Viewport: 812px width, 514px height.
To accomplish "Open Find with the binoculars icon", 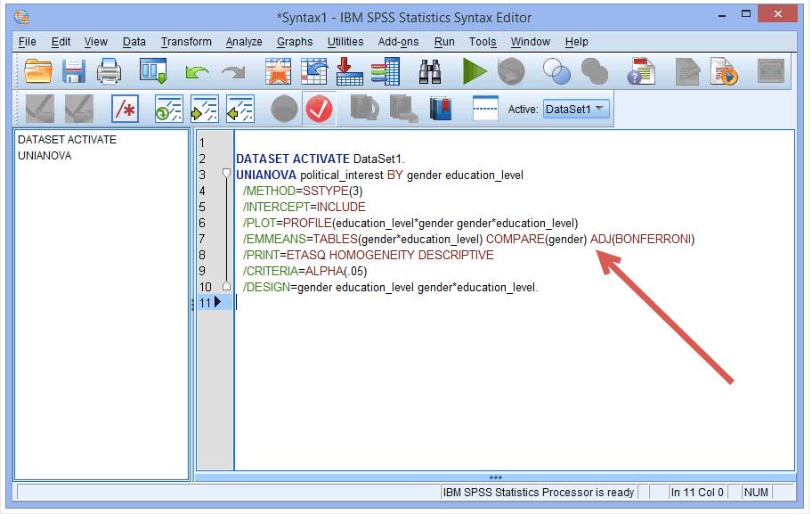I will 430,71.
